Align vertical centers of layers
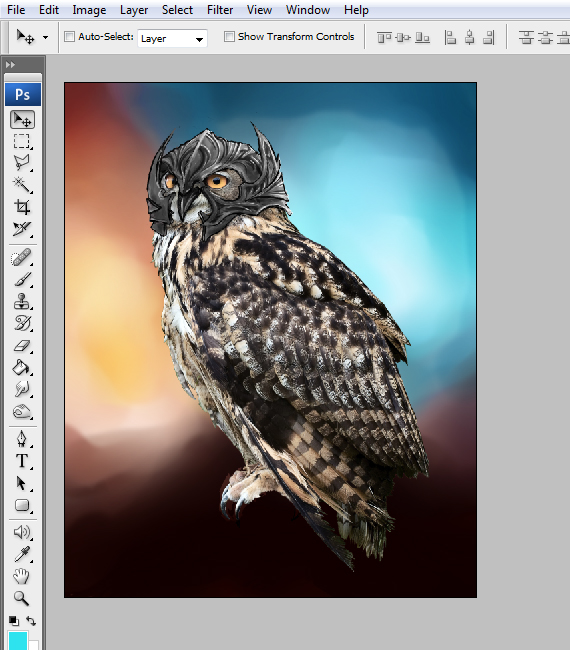Screen dimensions: 570x650 (x=403, y=38)
